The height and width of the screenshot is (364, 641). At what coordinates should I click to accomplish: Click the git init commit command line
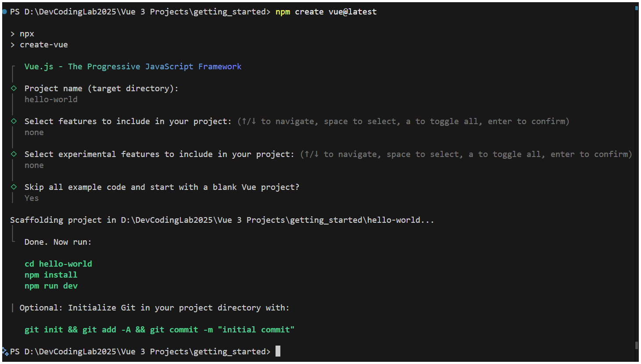pyautogui.click(x=159, y=329)
